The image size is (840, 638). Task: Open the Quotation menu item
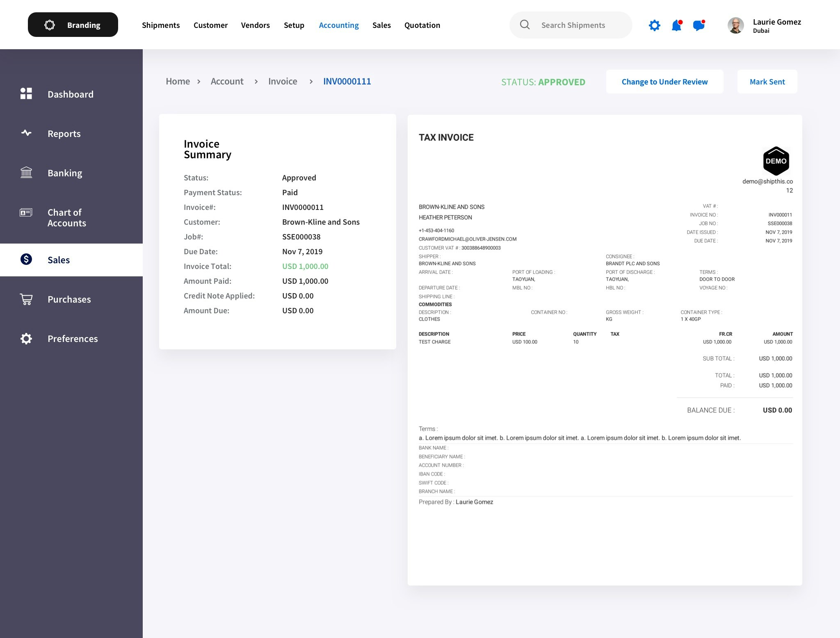(422, 25)
